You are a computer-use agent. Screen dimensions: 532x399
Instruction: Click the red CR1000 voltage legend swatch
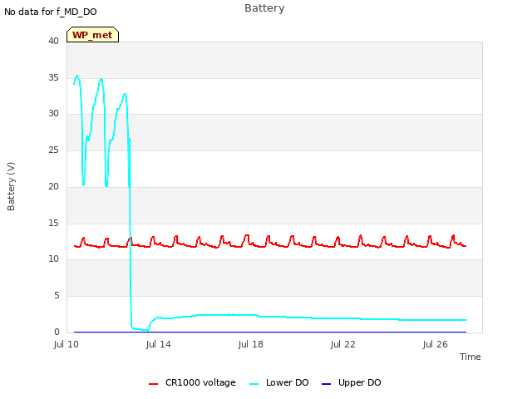(153, 384)
